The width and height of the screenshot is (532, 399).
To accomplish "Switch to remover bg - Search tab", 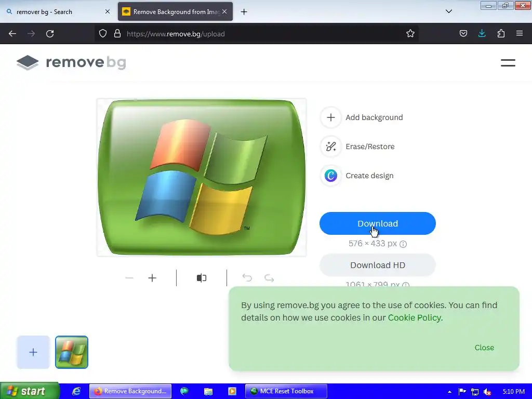I will pos(58,12).
